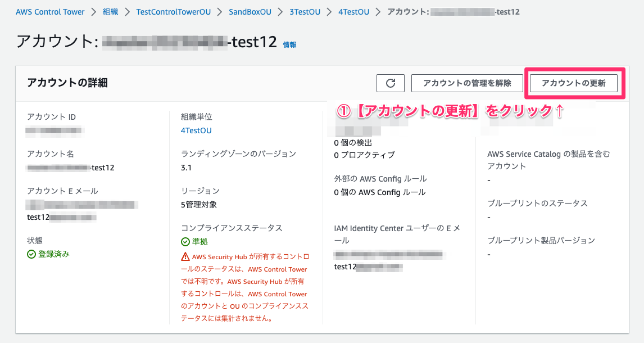Select the コンプライアンスステータス label
644x343 pixels.
click(x=232, y=228)
